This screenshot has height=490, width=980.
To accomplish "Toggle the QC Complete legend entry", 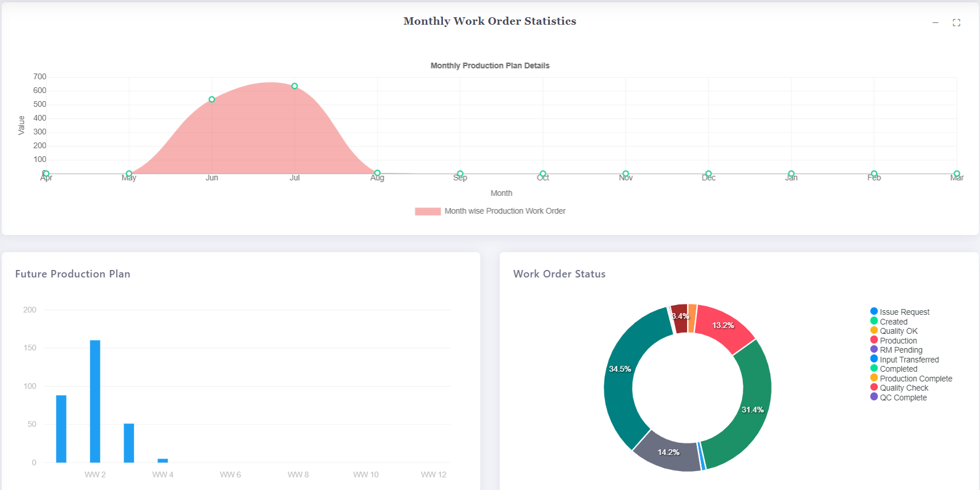I will point(898,398).
